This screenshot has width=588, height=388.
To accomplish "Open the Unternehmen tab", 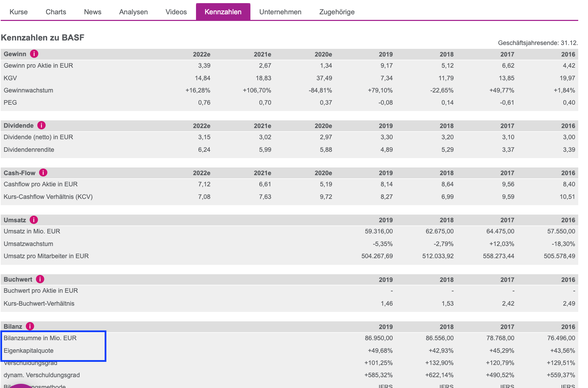I will pos(280,12).
